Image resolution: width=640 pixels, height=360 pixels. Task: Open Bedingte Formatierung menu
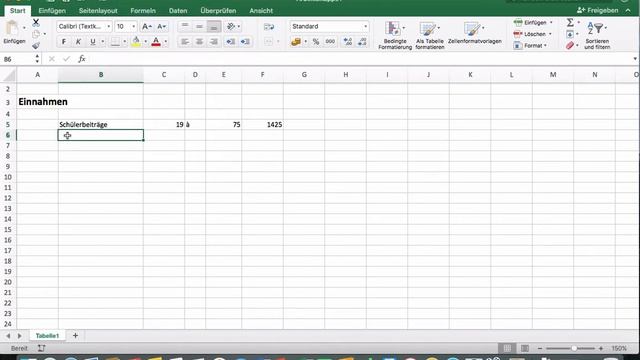[x=395, y=36]
